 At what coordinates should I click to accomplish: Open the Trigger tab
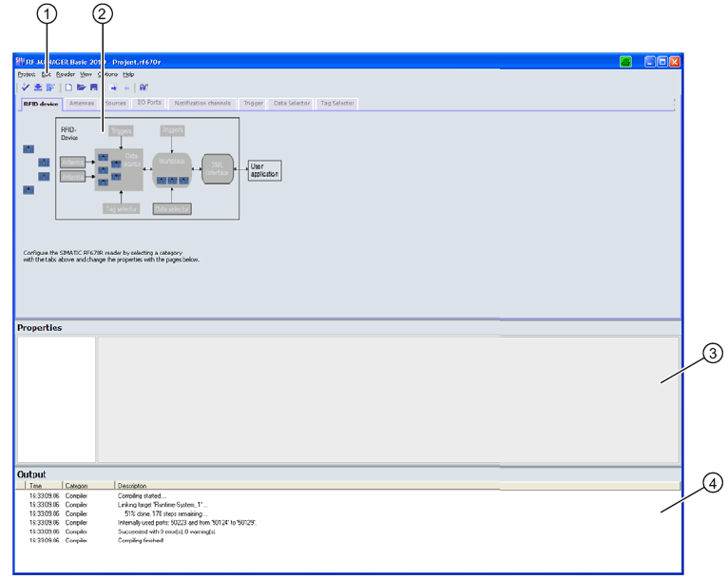point(254,103)
